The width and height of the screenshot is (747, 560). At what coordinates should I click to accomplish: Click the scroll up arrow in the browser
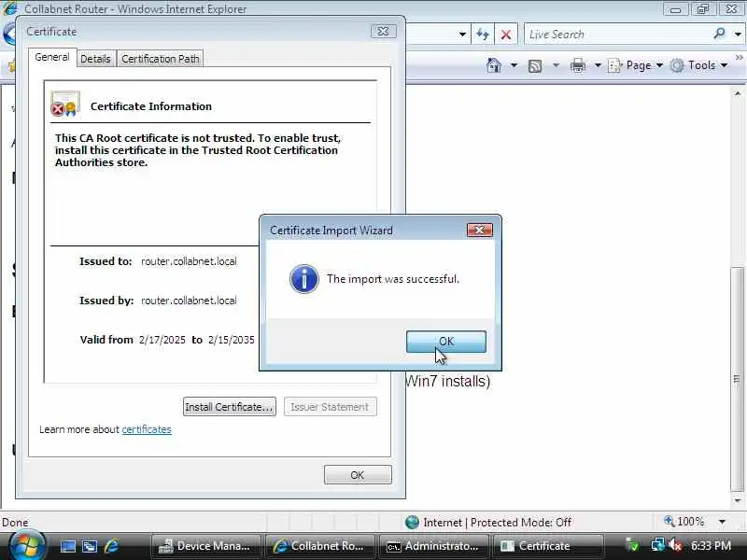(737, 93)
